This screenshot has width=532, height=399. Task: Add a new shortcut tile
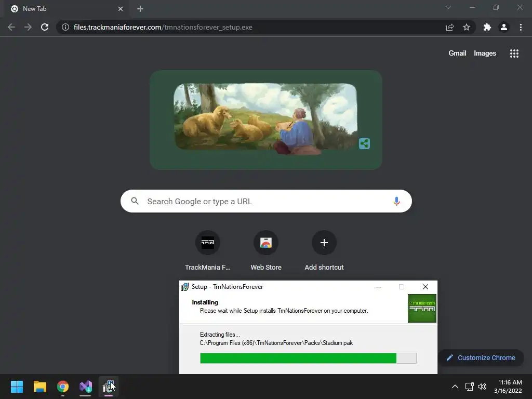(324, 251)
